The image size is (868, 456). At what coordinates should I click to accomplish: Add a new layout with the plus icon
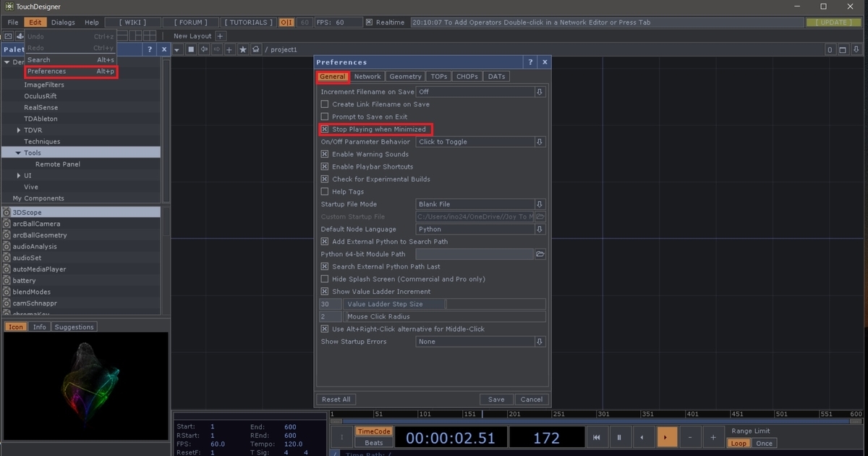(x=221, y=36)
